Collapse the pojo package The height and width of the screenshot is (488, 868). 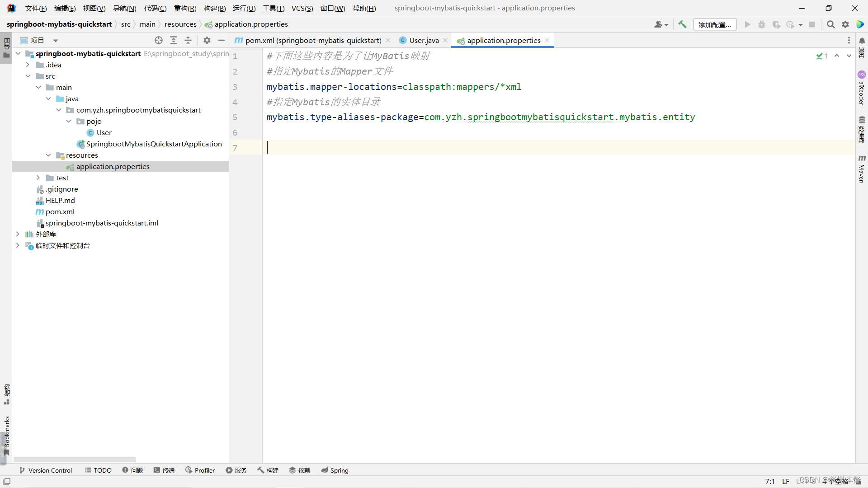[x=69, y=121]
